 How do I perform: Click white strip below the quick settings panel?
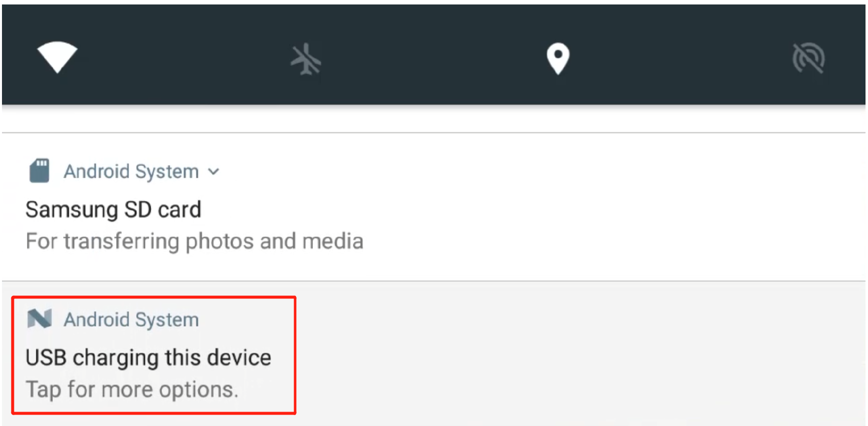click(x=434, y=119)
